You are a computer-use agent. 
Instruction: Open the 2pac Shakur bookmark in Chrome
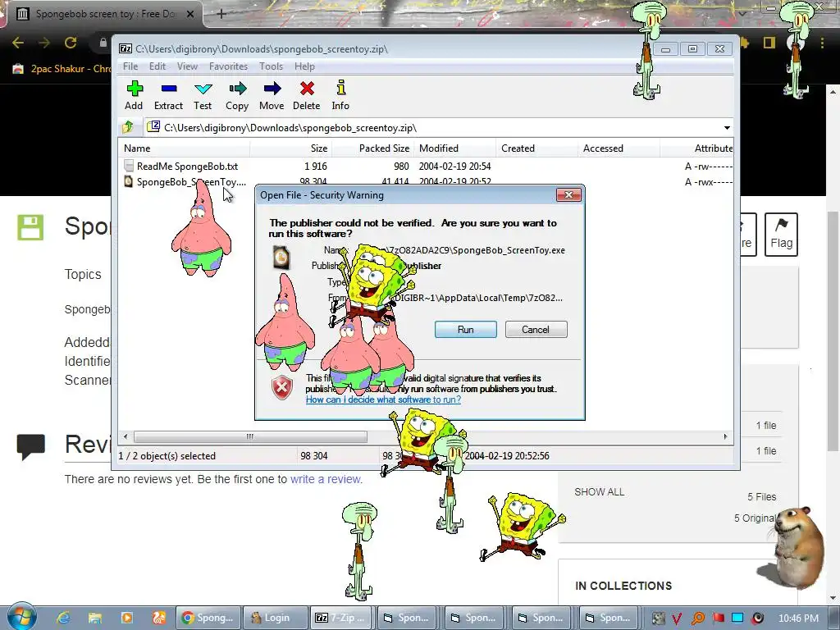click(x=61, y=69)
